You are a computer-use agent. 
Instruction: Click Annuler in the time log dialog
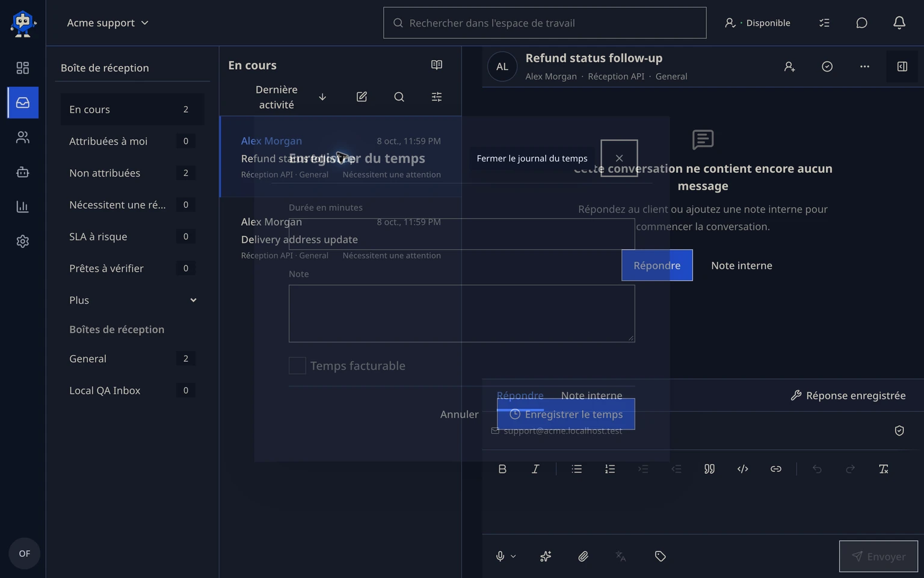(x=460, y=414)
